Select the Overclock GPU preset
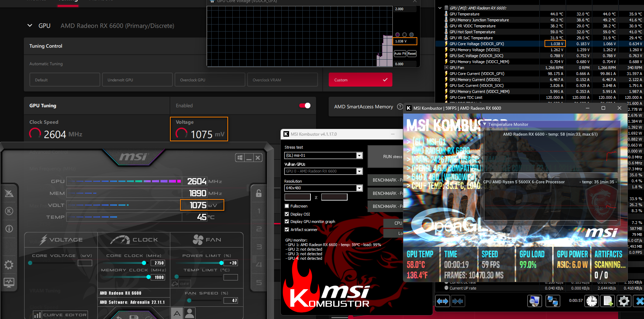This screenshot has width=644, height=319. pyautogui.click(x=210, y=80)
